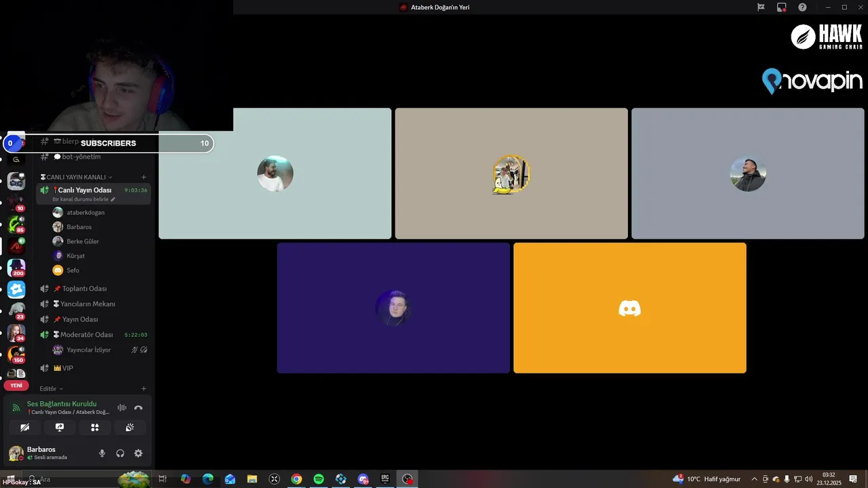Open File Explorer from the taskbar

click(x=252, y=479)
